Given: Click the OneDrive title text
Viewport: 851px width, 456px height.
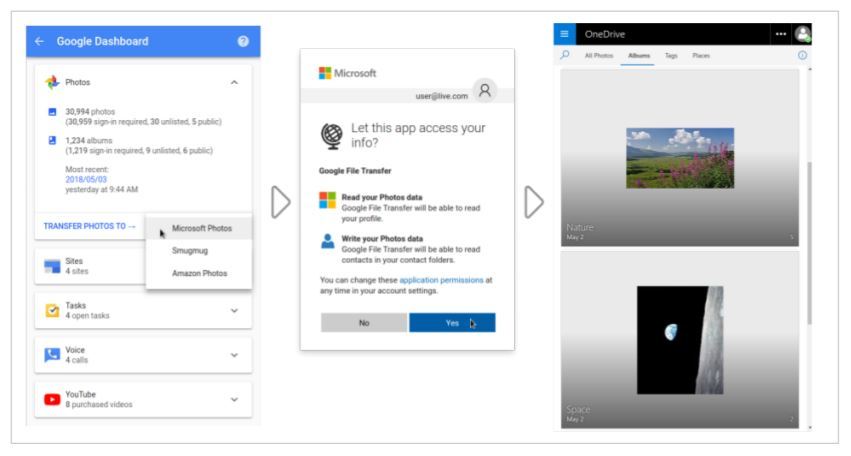Looking at the screenshot, I should click(x=605, y=34).
